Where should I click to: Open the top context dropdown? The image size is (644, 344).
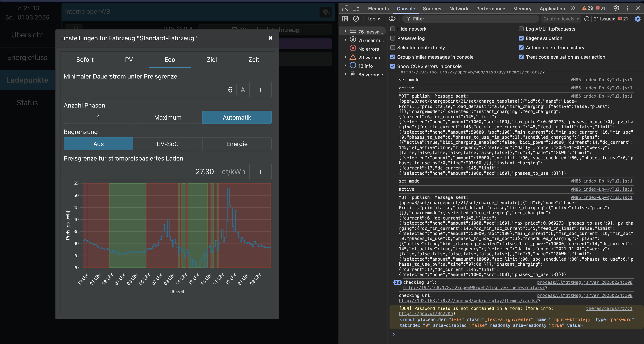[x=374, y=19]
